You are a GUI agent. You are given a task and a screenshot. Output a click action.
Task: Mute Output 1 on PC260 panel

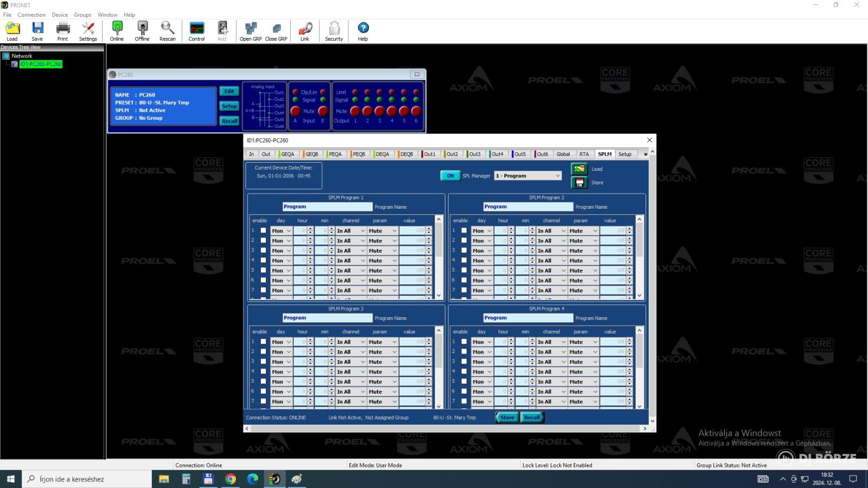point(355,111)
